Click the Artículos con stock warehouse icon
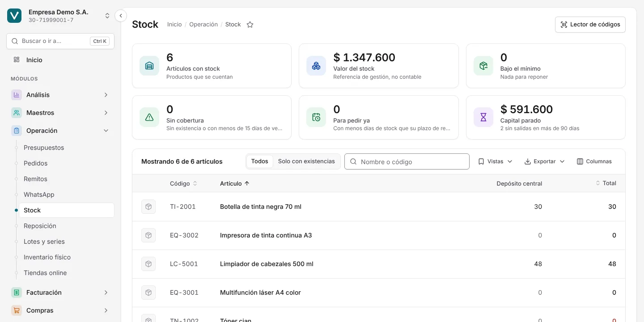This screenshot has width=644, height=322. pos(149,66)
